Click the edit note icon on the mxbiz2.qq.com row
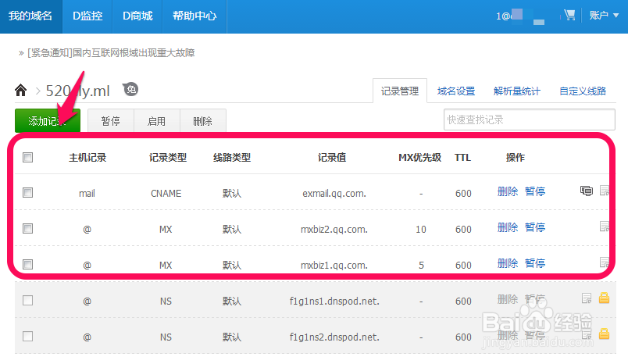The image size is (628, 364). (x=605, y=227)
